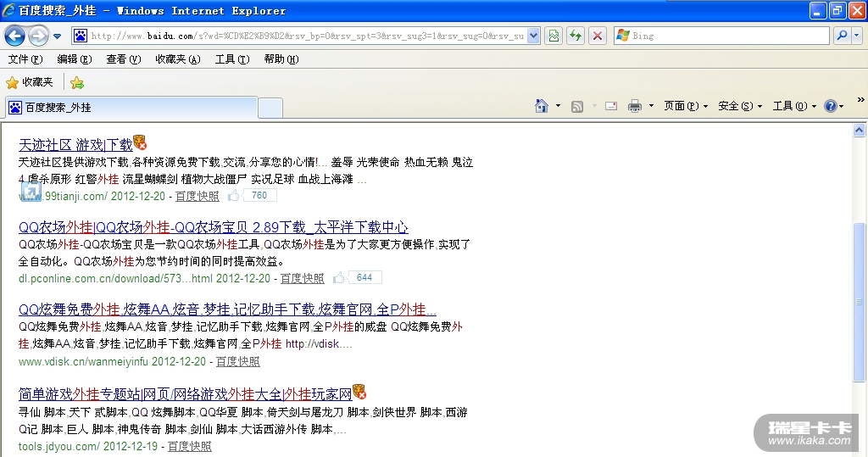This screenshot has height=457, width=868.
Task: Click the Read Mail icon
Action: tap(611, 106)
